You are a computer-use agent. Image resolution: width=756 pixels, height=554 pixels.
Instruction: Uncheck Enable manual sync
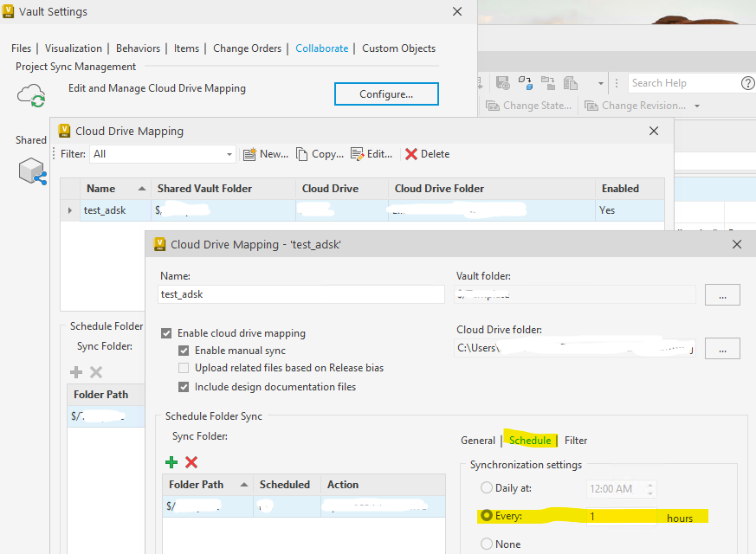182,351
